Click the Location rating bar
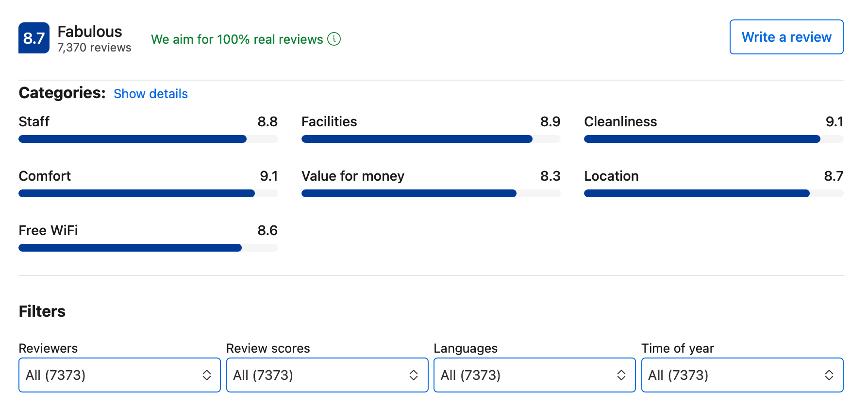The height and width of the screenshot is (409, 868). click(x=714, y=193)
